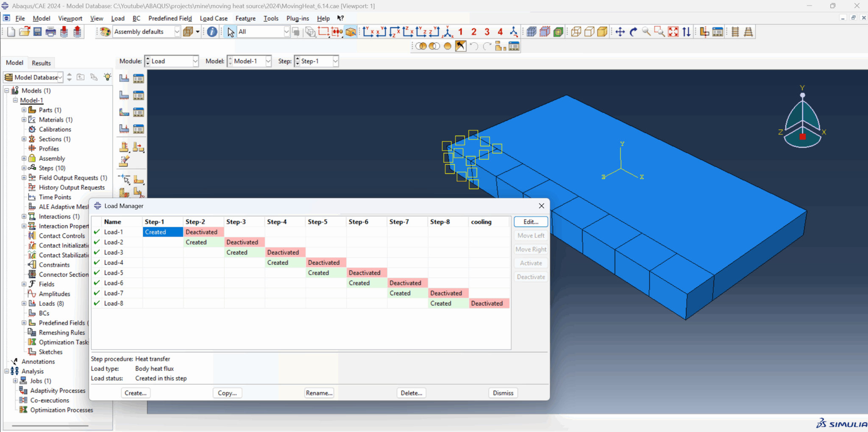Select the Load-4 Created cell under Step-4

278,263
